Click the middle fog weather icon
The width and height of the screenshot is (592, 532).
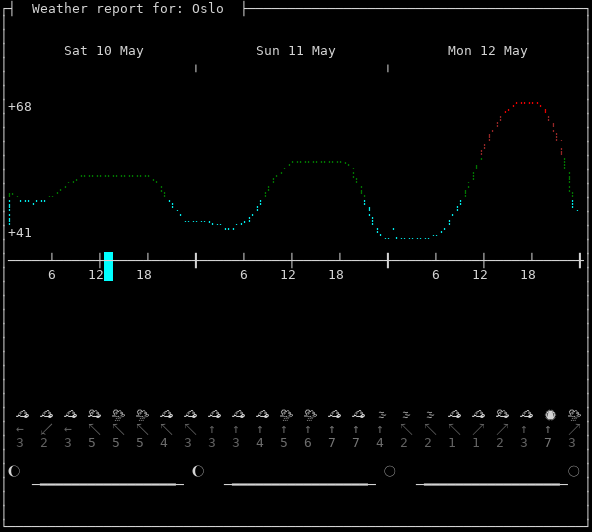pyautogui.click(x=406, y=415)
